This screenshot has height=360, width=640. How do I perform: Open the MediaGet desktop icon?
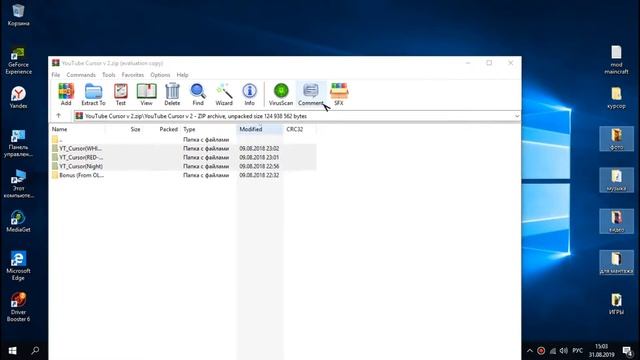tap(18, 221)
